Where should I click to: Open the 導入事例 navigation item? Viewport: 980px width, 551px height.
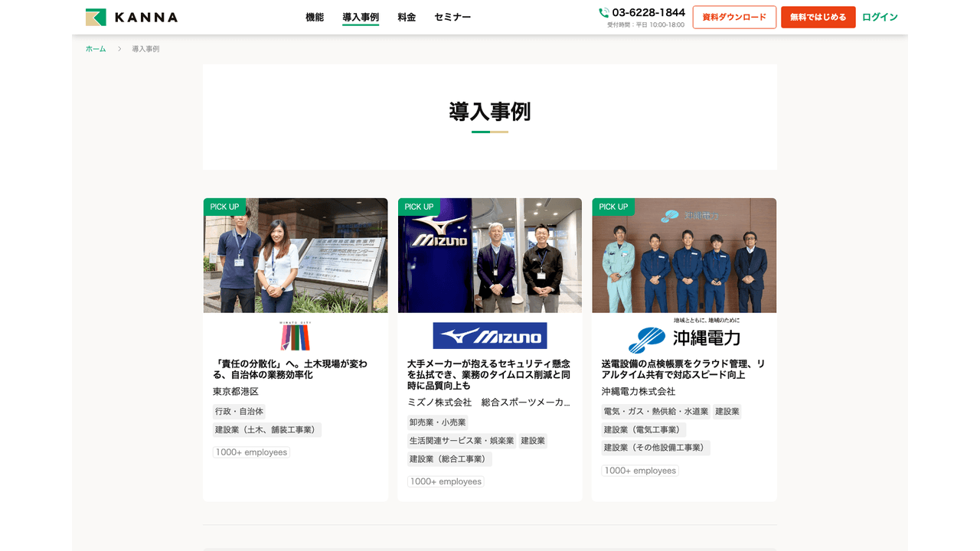click(361, 17)
